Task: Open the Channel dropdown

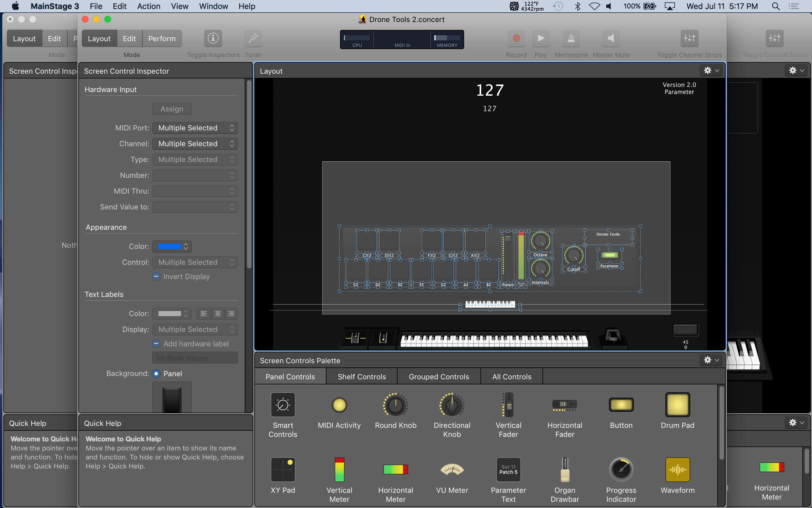Action: click(x=195, y=143)
